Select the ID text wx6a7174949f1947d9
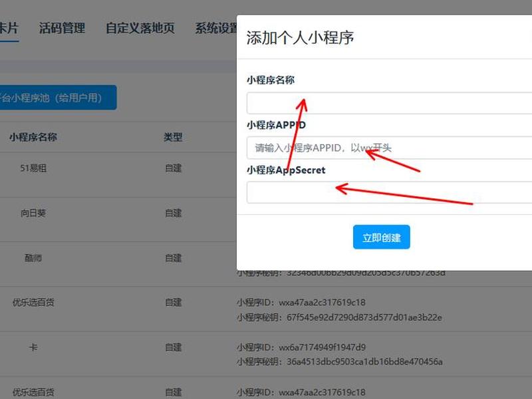This screenshot has width=532, height=399. pos(322,347)
